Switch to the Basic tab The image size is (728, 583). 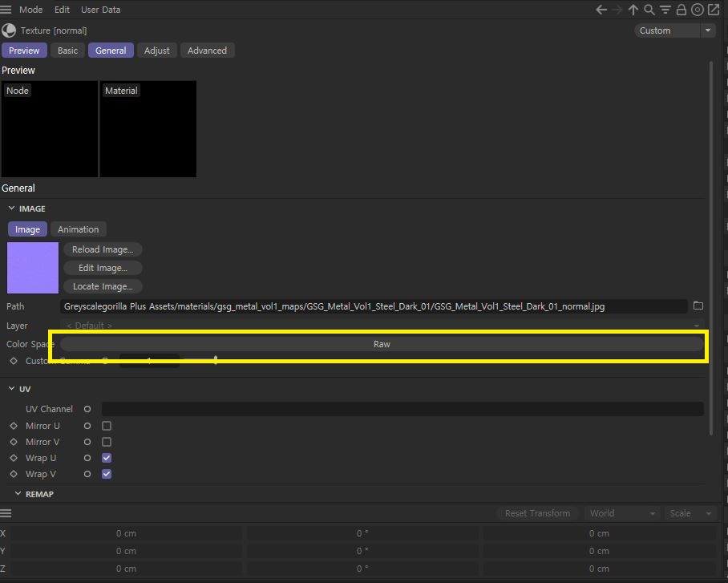tap(67, 51)
